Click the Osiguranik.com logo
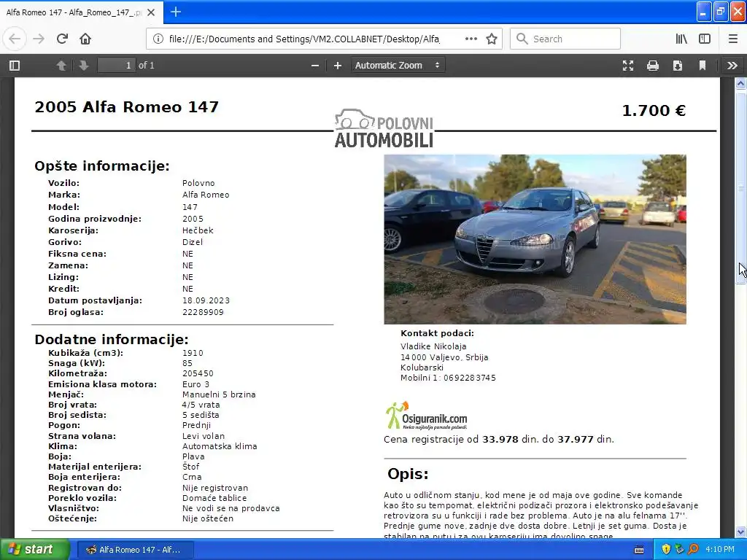747x560 pixels. coord(426,416)
